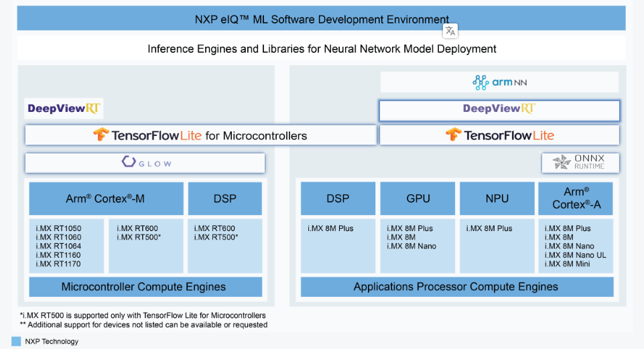Select the NPU block

pos(497,199)
